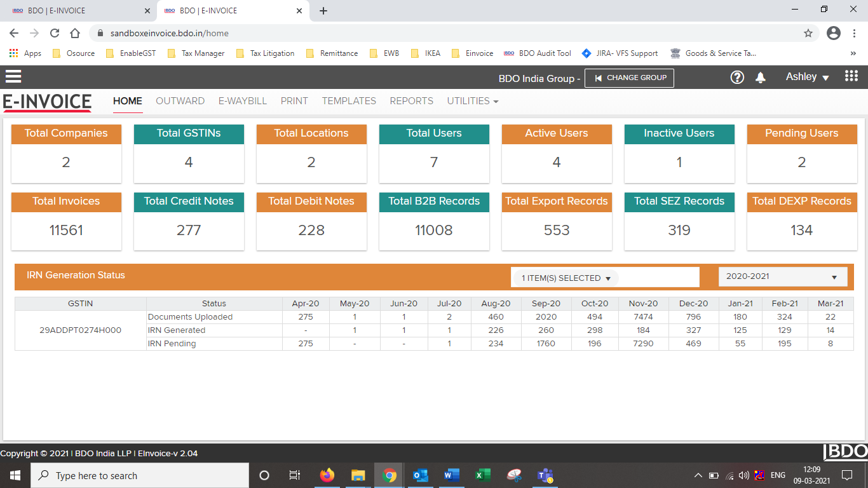Open Chrome three-dot menu
This screenshot has width=868, height=488.
coord(853,33)
